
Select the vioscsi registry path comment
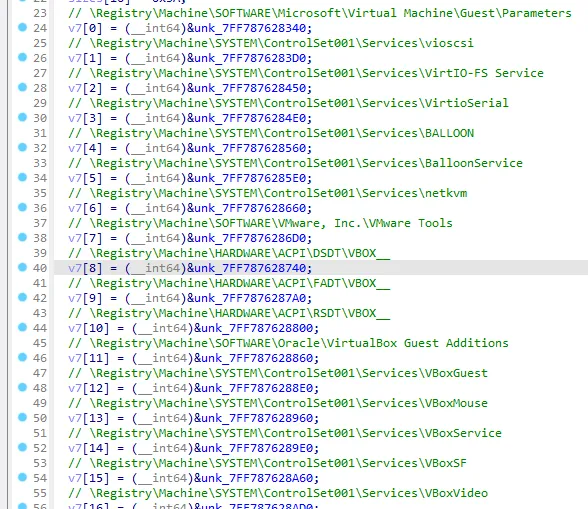271,43
